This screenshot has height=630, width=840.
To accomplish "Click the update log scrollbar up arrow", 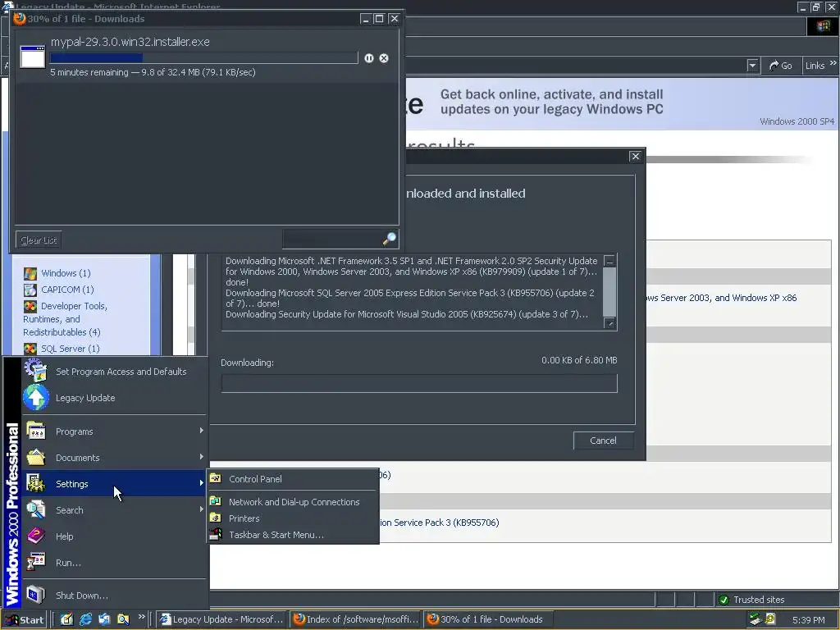I will (609, 261).
